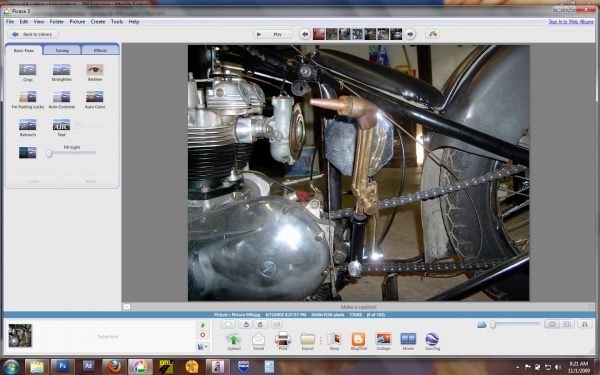Select the highlighted current filmstrip thumbnail
The image size is (600, 375).
point(357,34)
